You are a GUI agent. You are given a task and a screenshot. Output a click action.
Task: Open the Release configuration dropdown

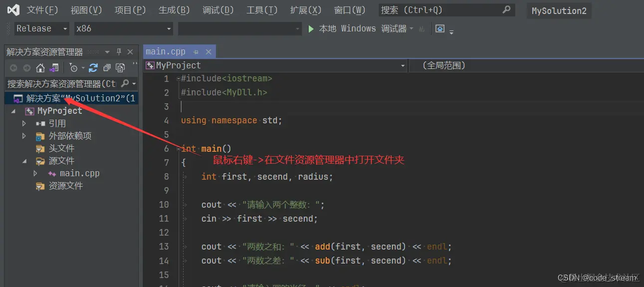[42, 29]
